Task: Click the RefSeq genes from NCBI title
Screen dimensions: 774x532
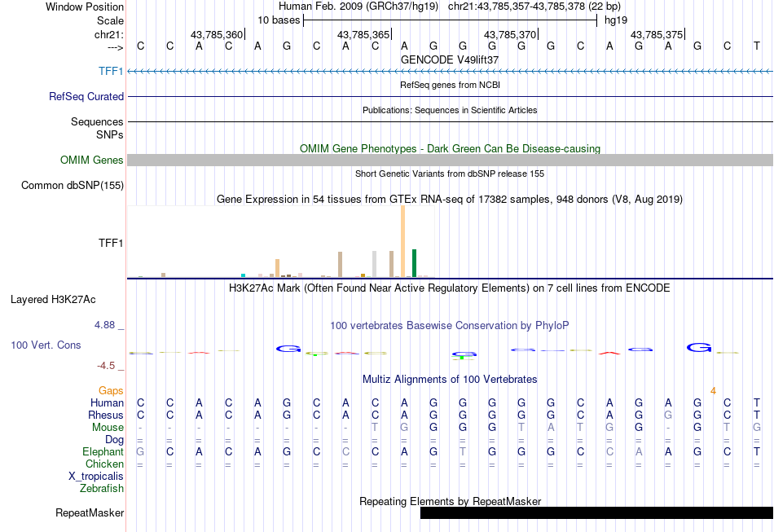Action: click(450, 85)
